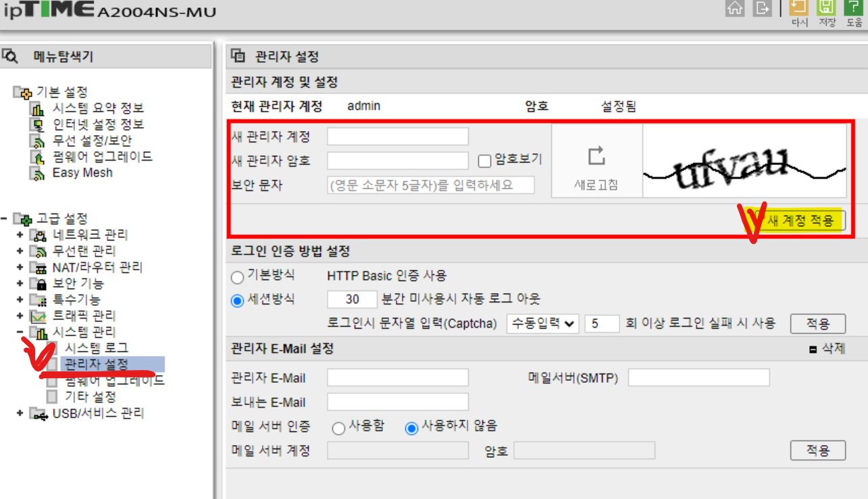Click the 보안 문자 captcha input field
The image size is (868, 499).
pos(431,185)
